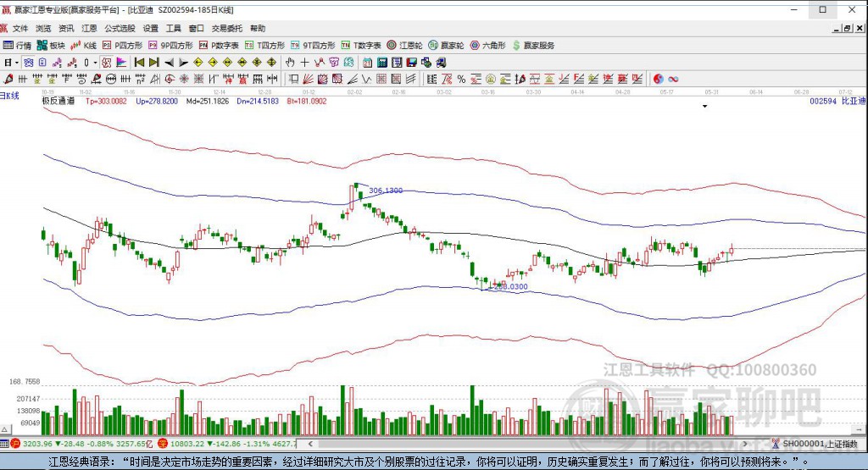Move chart left with black left arrow
The height and width of the screenshot is (470, 868).
[x=170, y=63]
